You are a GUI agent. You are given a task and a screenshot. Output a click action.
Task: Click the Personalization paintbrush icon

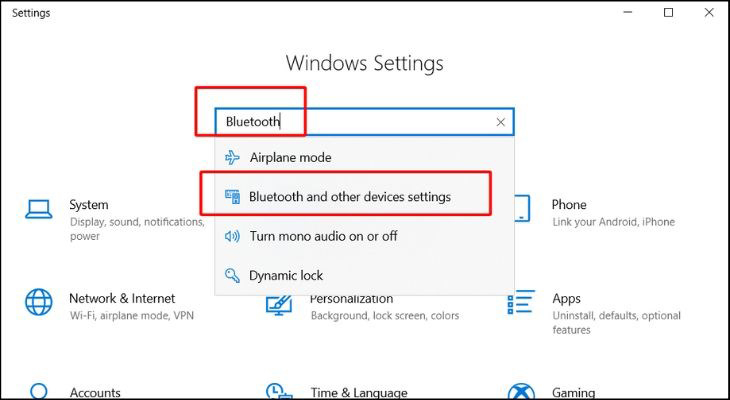(x=279, y=306)
